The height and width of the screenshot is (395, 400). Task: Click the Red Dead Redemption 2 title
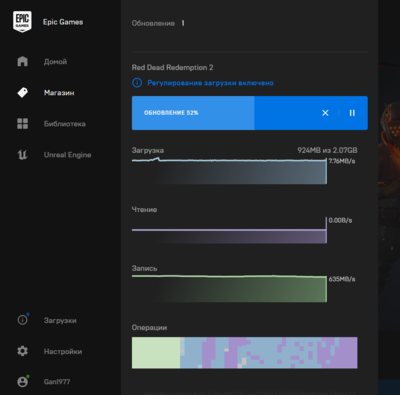[x=172, y=67]
